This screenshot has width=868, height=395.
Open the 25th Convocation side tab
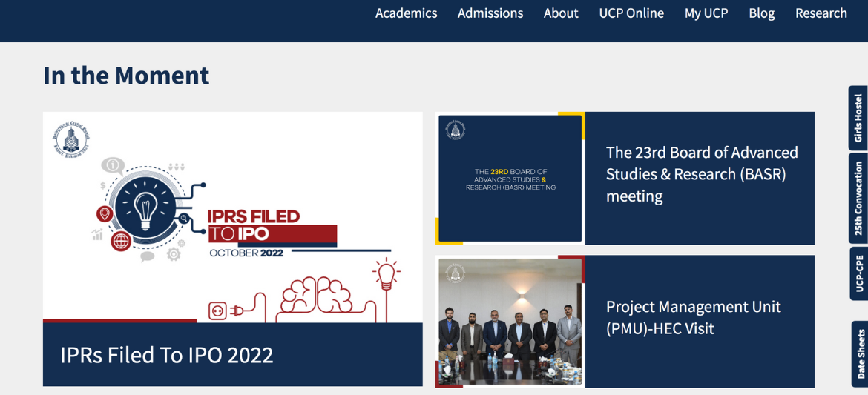(x=858, y=198)
